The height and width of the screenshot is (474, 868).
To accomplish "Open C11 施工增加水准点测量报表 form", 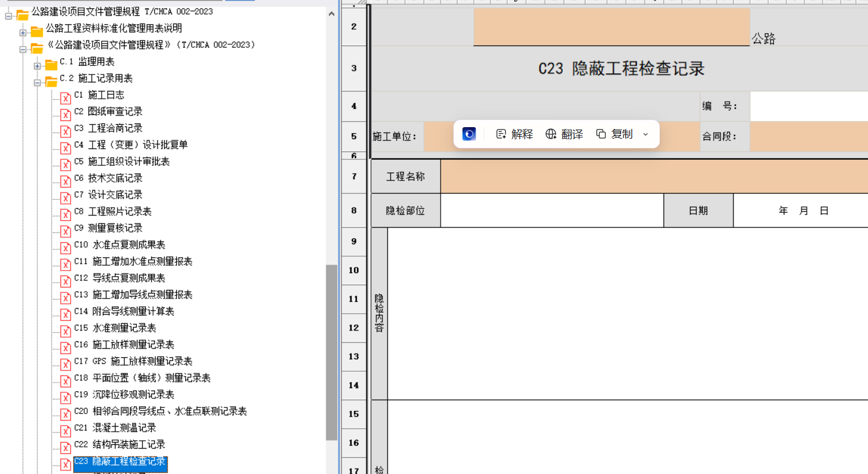I will point(133,262).
